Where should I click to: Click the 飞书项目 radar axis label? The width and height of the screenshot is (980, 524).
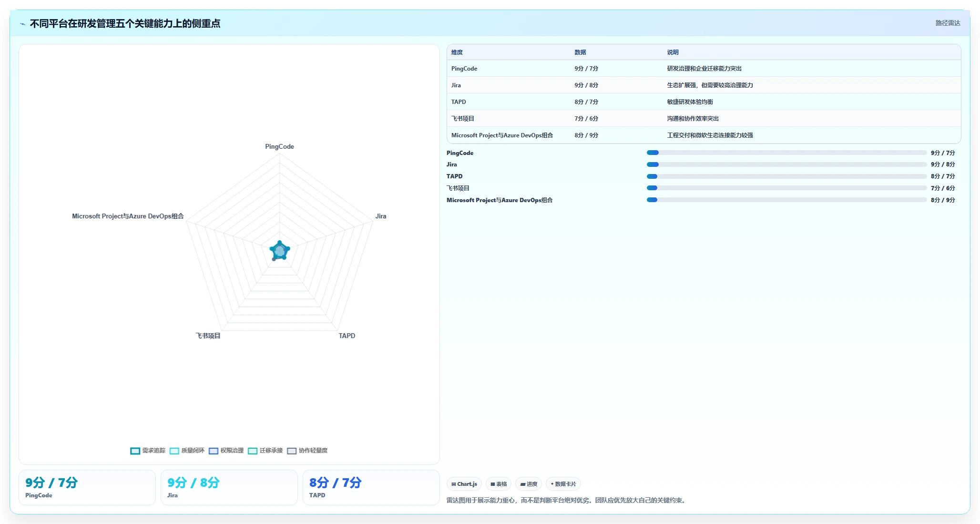pos(208,336)
